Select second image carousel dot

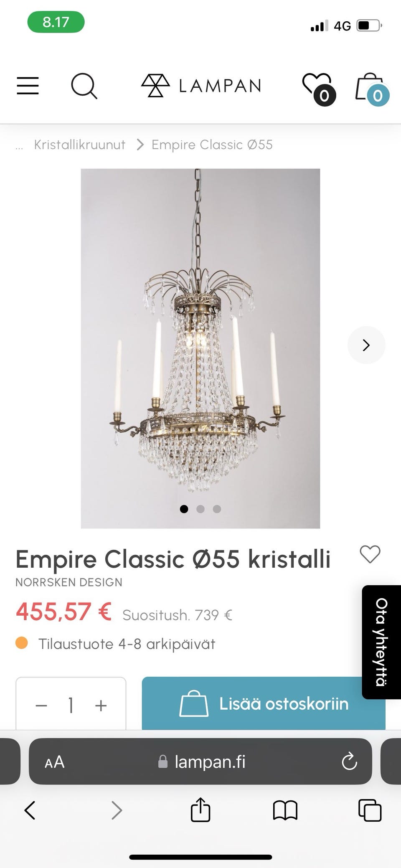(x=200, y=509)
